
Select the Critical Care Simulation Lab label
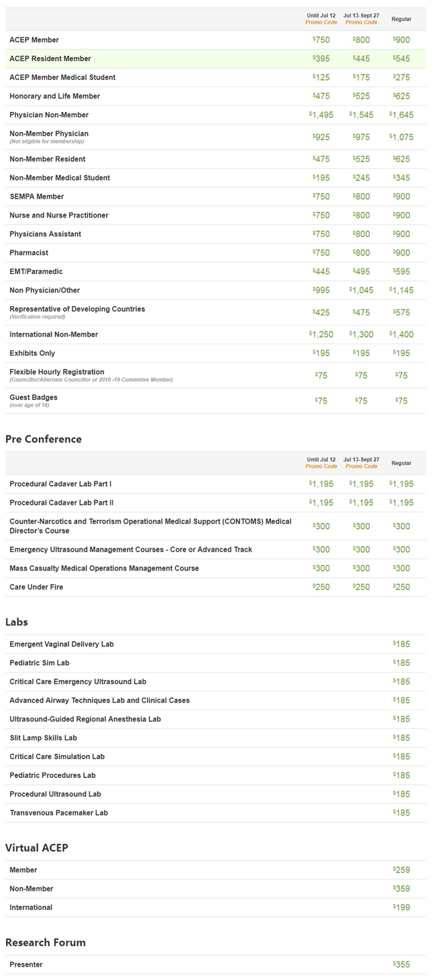tap(57, 758)
